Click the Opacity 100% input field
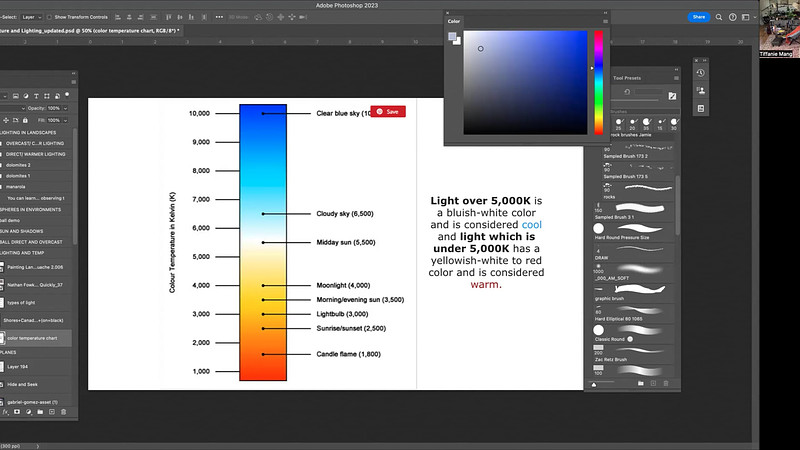Image resolution: width=800 pixels, height=450 pixels. (x=54, y=108)
